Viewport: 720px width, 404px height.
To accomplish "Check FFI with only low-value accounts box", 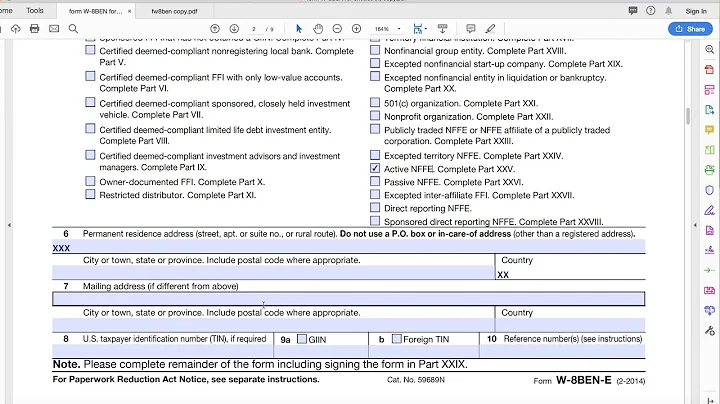I will pos(90,76).
